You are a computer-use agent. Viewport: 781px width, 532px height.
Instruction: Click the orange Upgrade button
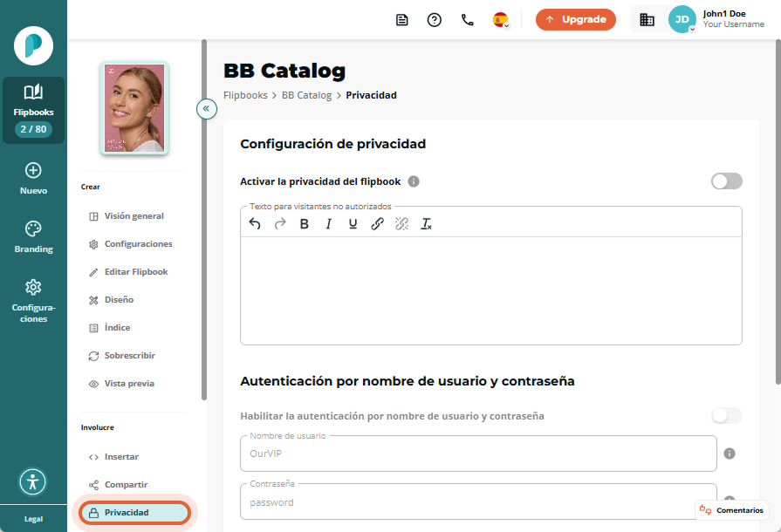coord(575,19)
